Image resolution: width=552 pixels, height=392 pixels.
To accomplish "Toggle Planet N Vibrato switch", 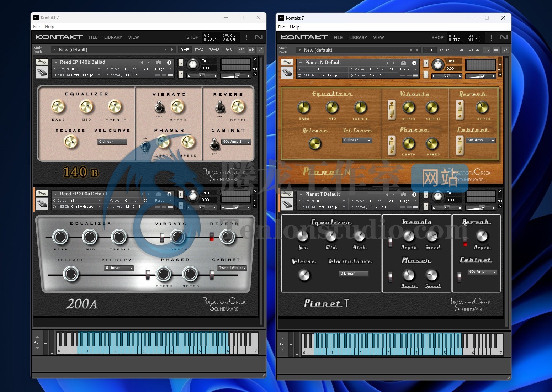I will (392, 110).
